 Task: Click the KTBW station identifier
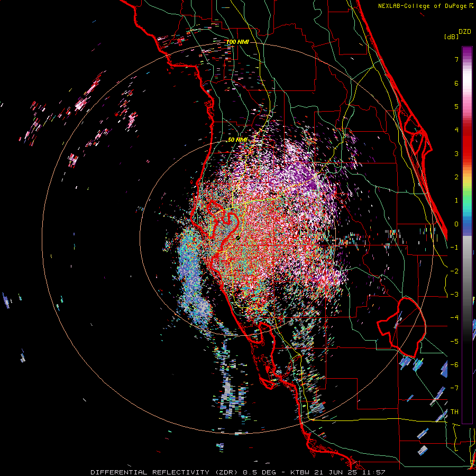tap(301, 472)
